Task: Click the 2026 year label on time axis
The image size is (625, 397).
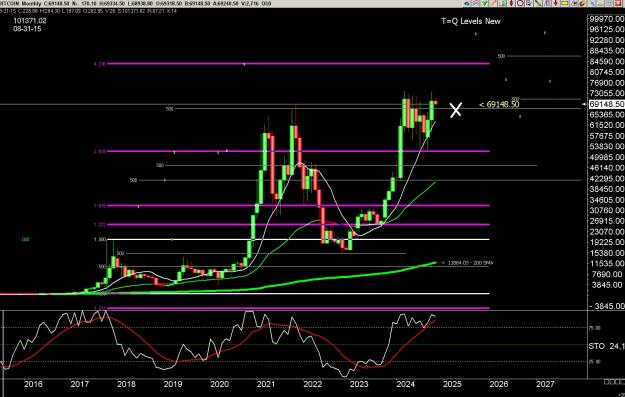Action: (499, 384)
